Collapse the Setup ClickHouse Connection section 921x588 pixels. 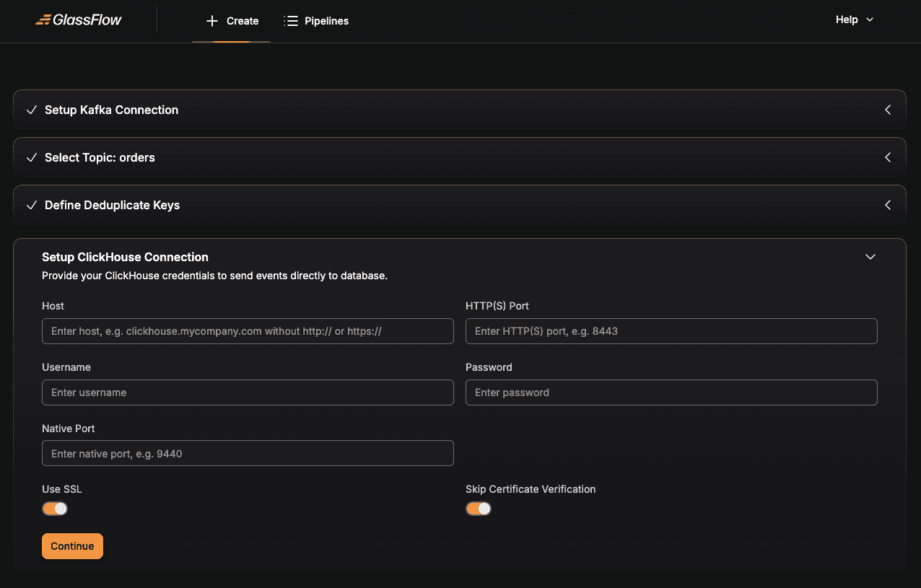[870, 257]
